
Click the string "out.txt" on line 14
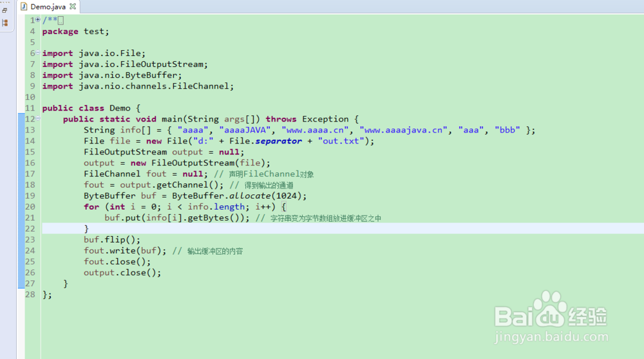tap(341, 141)
